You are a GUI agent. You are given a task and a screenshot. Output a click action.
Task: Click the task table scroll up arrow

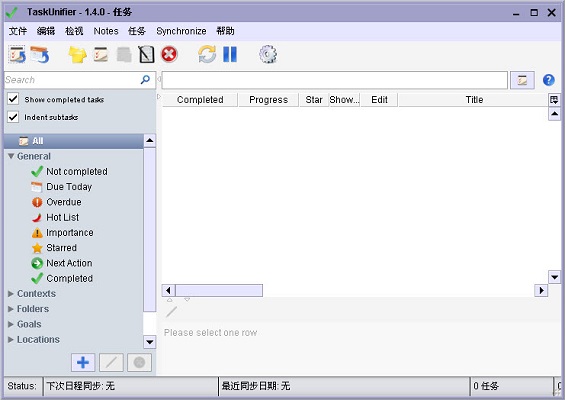click(x=554, y=114)
